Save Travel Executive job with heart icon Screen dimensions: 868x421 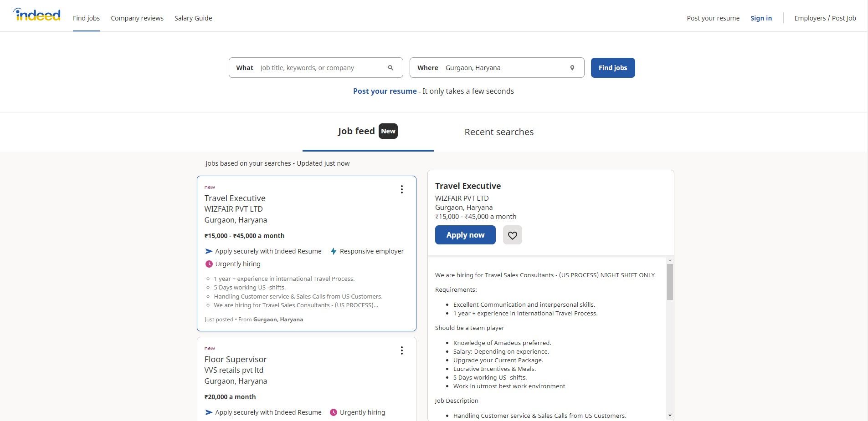click(513, 235)
